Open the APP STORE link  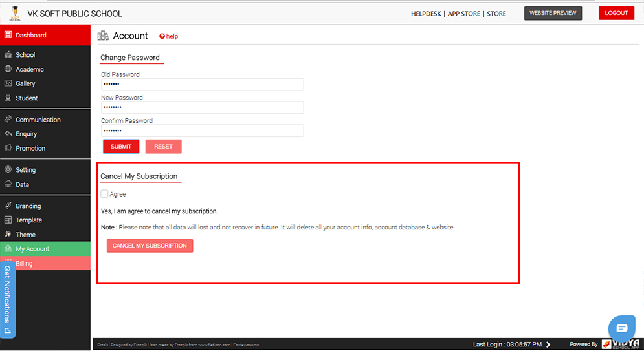(463, 14)
